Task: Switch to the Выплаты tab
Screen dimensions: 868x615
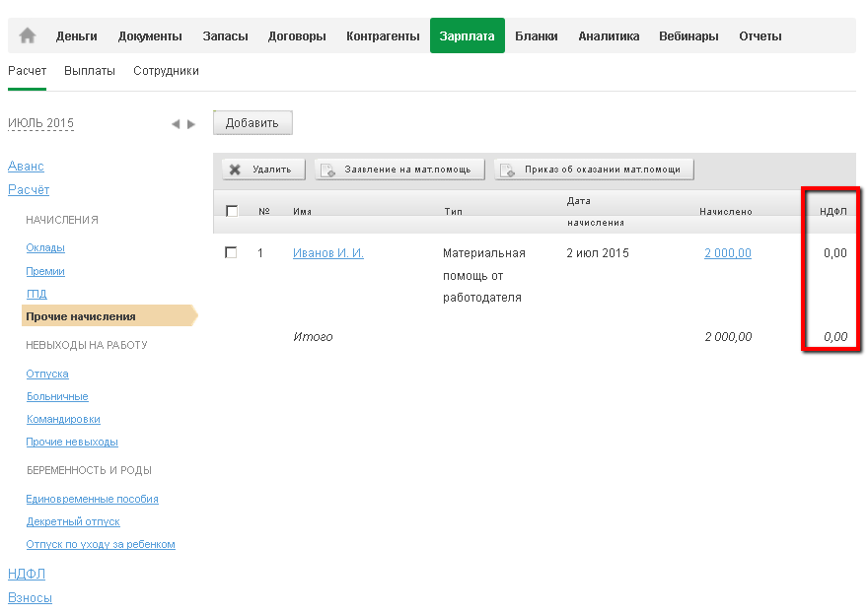Action: click(90, 71)
